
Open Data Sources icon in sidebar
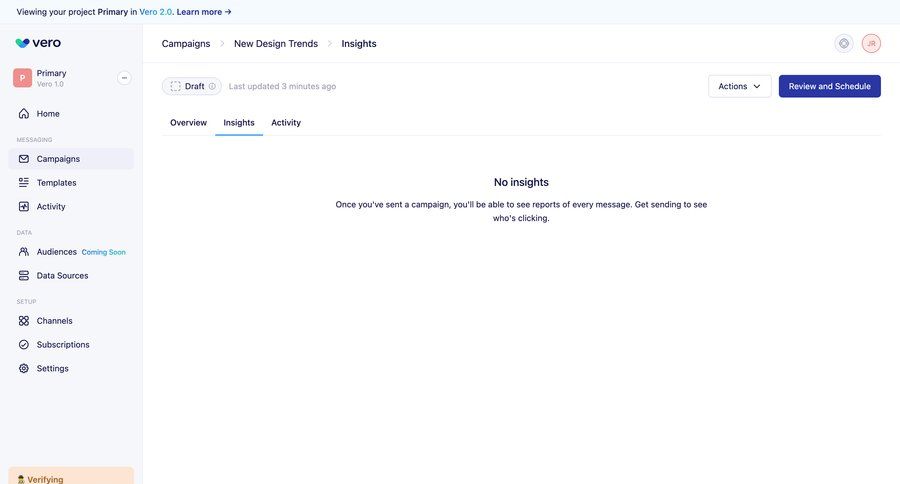tap(24, 276)
